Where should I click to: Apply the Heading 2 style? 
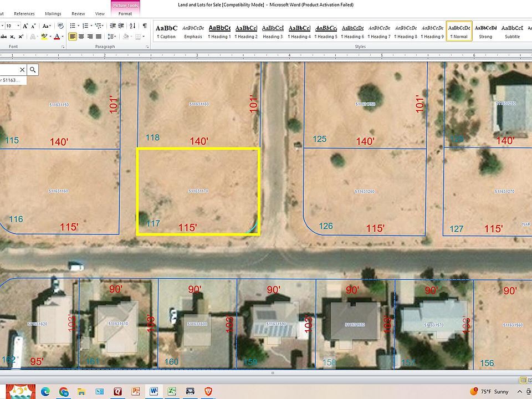coord(246,32)
